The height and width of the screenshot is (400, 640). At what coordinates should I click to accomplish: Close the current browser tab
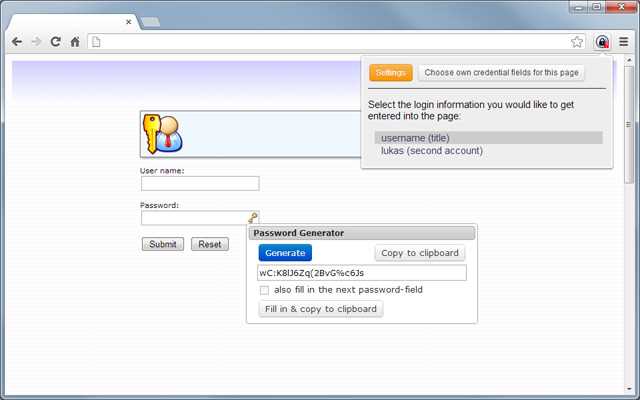click(x=129, y=22)
